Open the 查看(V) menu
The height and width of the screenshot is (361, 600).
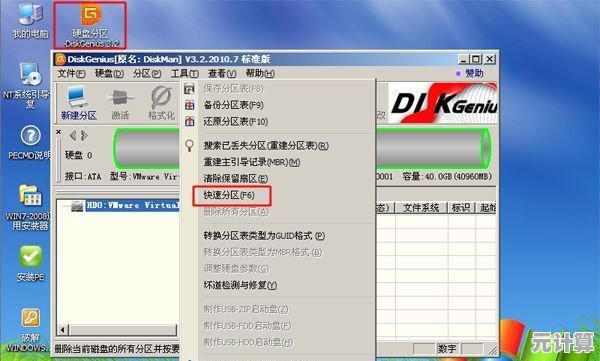[222, 73]
